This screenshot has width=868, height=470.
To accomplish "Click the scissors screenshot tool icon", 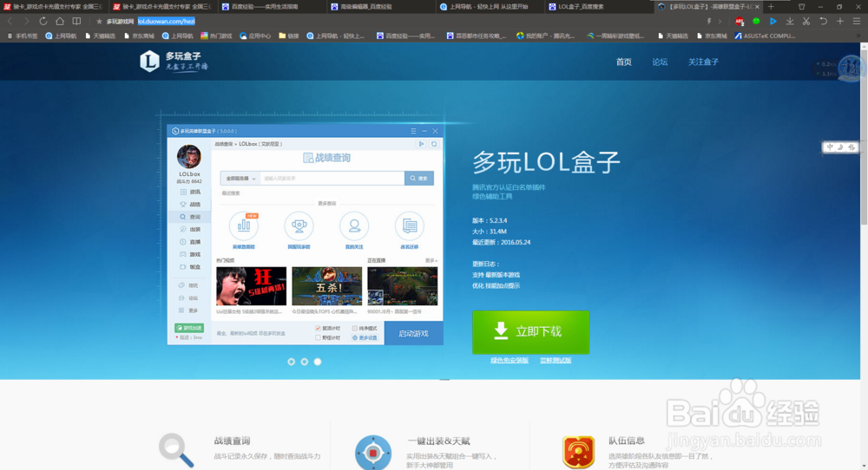I will 806,21.
